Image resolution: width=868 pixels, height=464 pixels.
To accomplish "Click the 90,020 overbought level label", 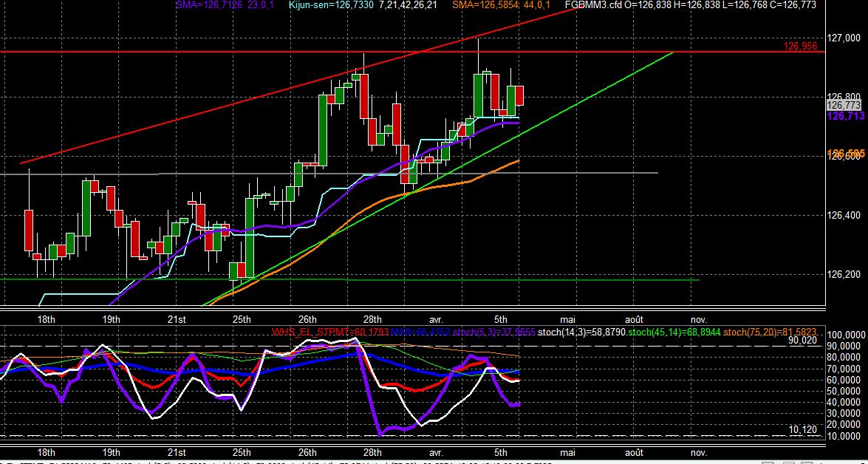I will tap(803, 340).
